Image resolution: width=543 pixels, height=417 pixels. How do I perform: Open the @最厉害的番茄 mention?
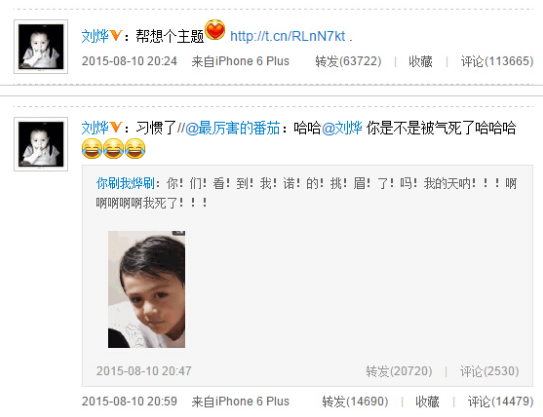pyautogui.click(x=232, y=128)
